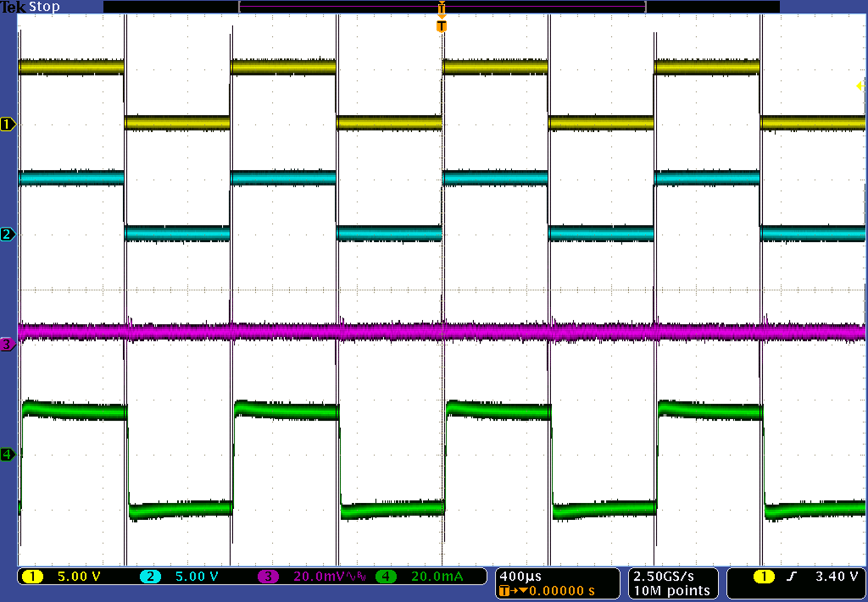
Task: Open the 400µs horizontal scale readout
Action: tap(520, 576)
